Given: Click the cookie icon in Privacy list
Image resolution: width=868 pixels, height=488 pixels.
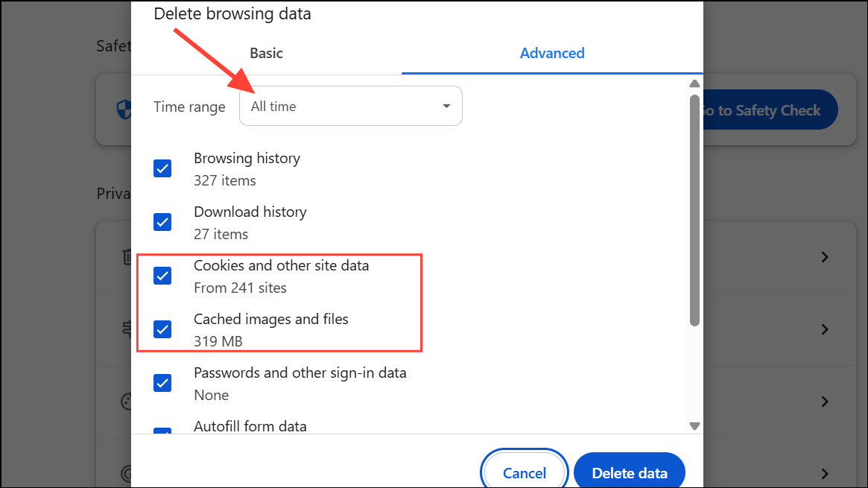Looking at the screenshot, I should click(x=127, y=402).
